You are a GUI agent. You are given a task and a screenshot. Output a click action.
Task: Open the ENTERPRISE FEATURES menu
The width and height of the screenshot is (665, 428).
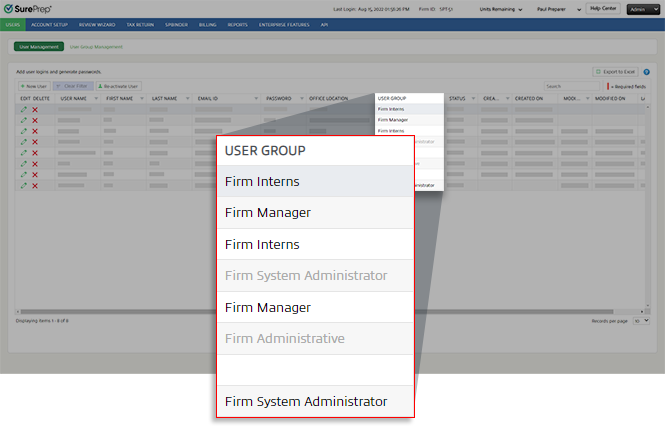coord(284,25)
